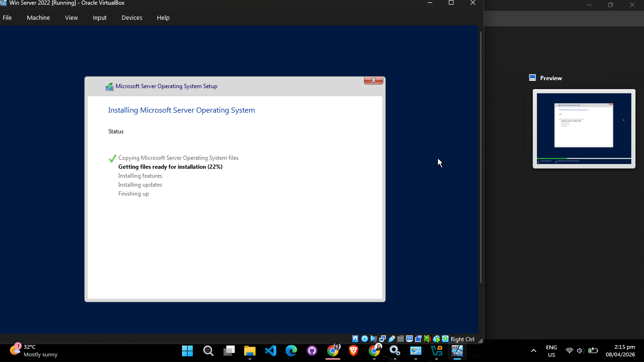Click the recording status icon
644x362 pixels.
[x=418, y=339]
